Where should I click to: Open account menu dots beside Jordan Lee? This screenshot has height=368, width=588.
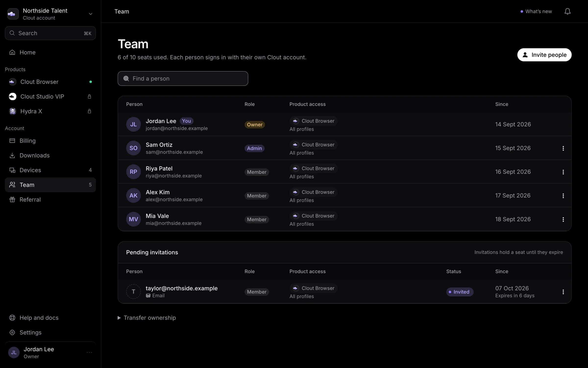point(89,353)
